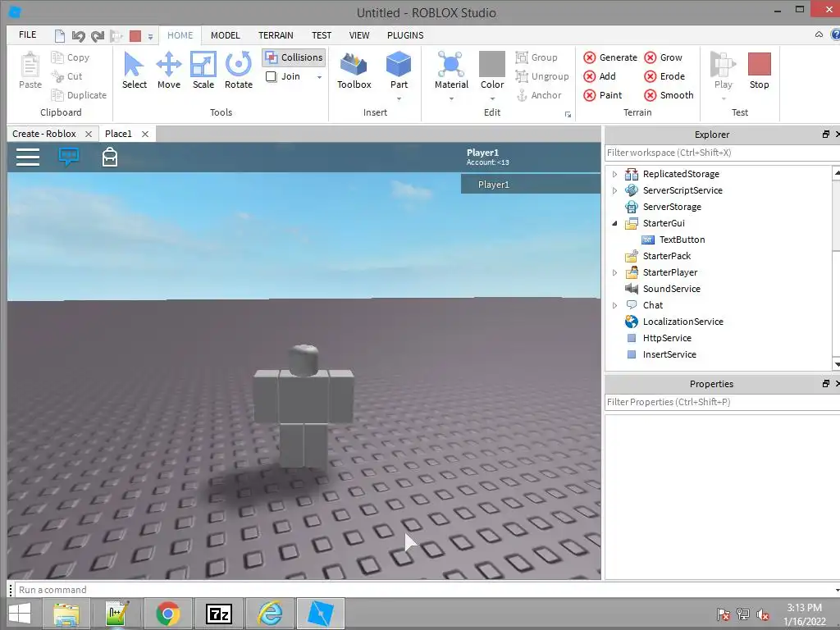Expand ReplicatedStorage in Explorer
840x630 pixels.
click(614, 174)
